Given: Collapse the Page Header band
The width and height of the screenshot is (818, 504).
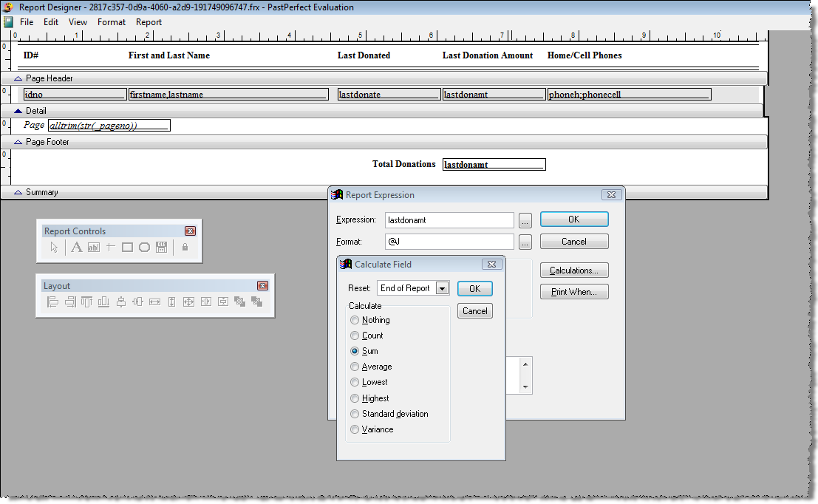Looking at the screenshot, I should [18, 78].
